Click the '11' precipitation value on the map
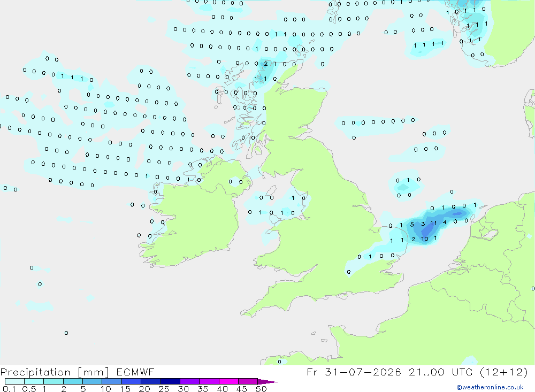Image resolution: width=535 pixels, height=392 pixels. [433, 223]
